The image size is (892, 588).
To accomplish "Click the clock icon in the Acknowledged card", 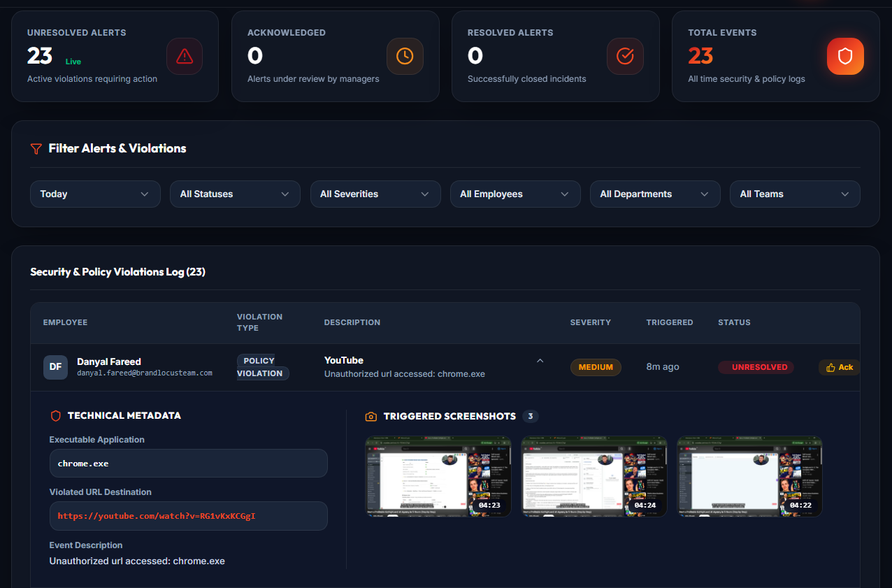I will click(405, 56).
